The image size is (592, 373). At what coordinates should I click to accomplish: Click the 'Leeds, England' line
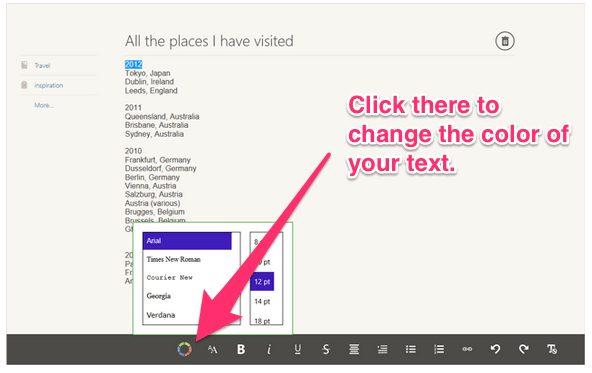click(151, 91)
